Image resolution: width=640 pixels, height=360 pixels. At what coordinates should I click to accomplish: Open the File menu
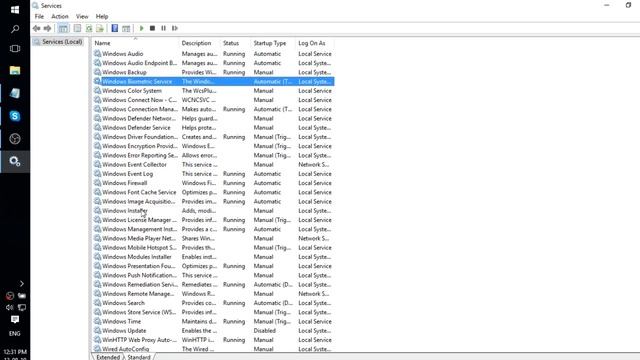39,16
